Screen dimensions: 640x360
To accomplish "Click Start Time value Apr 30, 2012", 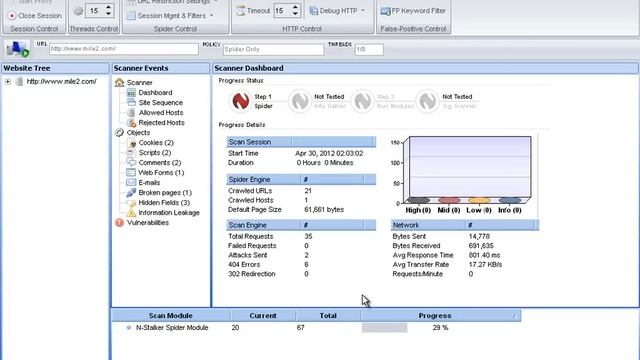I will point(329,153).
